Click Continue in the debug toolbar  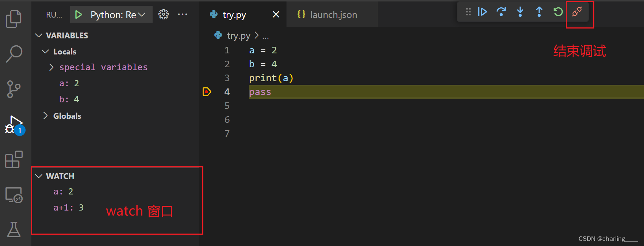(x=482, y=12)
